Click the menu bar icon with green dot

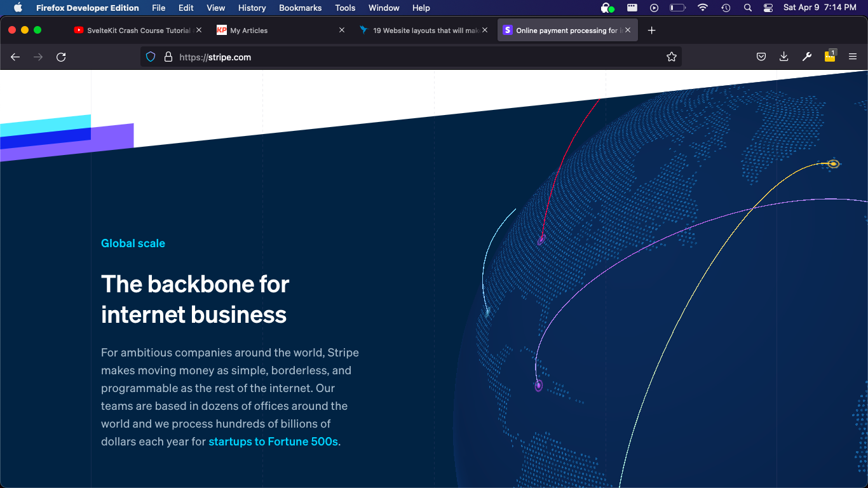(x=607, y=8)
